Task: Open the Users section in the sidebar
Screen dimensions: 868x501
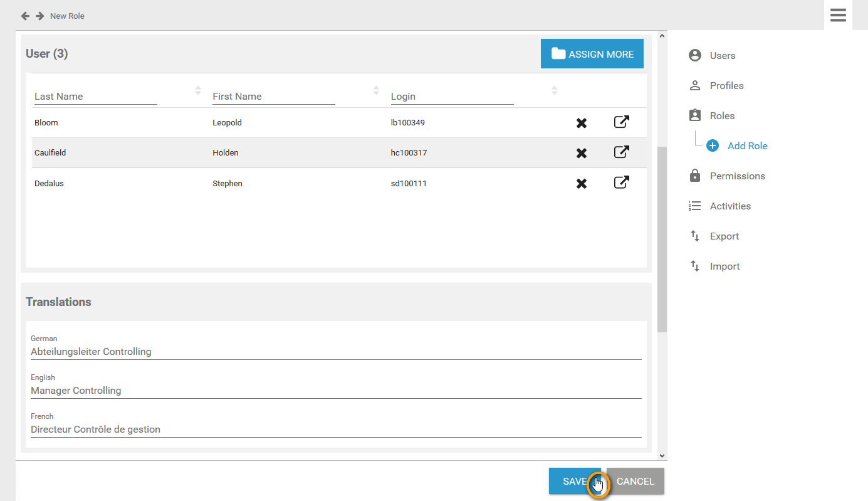Action: [722, 56]
